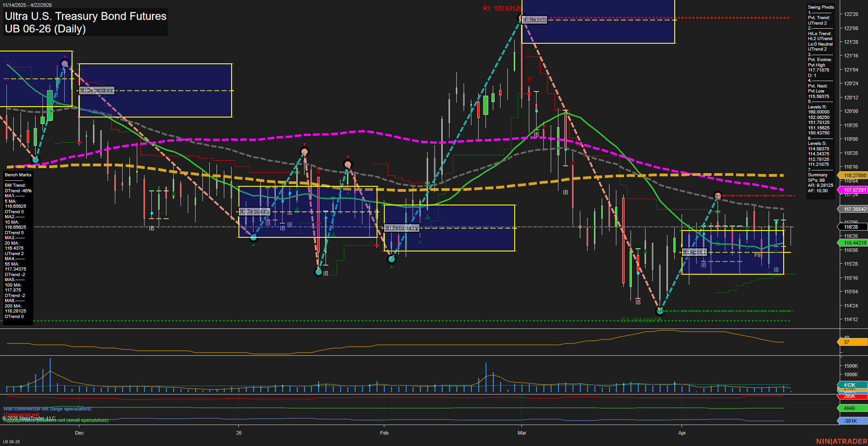Toggle the Commercial net legend line
Viewport: 868px width, 446px height.
click(x=21, y=415)
